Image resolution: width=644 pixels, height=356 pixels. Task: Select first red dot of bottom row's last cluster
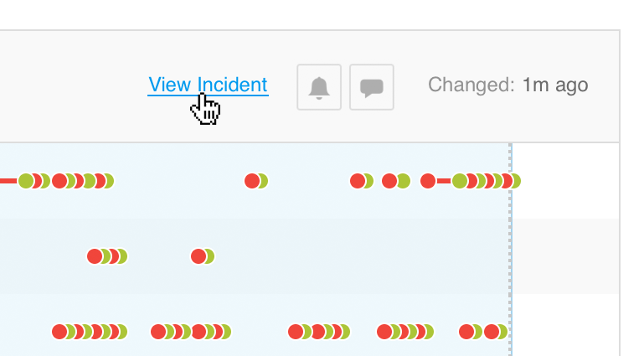(x=466, y=332)
